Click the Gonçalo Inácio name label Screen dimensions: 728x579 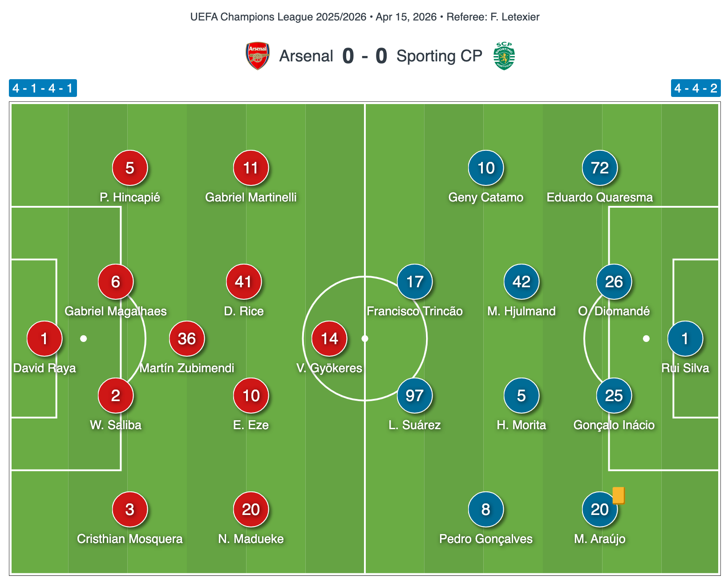tap(614, 425)
